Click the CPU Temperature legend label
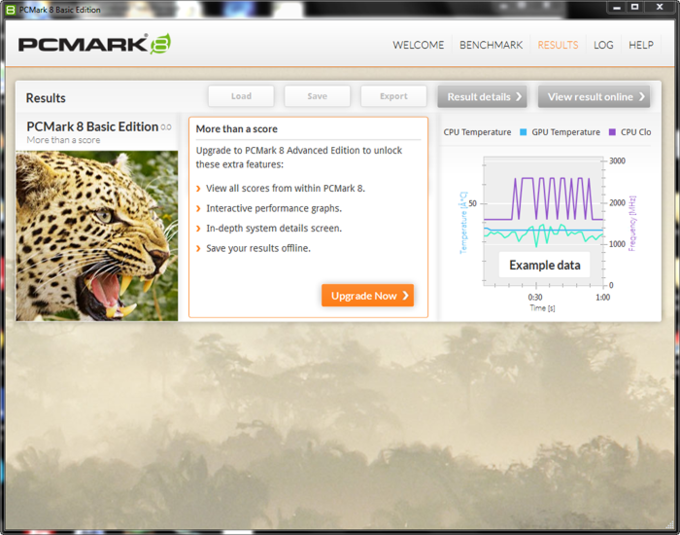 [x=477, y=132]
